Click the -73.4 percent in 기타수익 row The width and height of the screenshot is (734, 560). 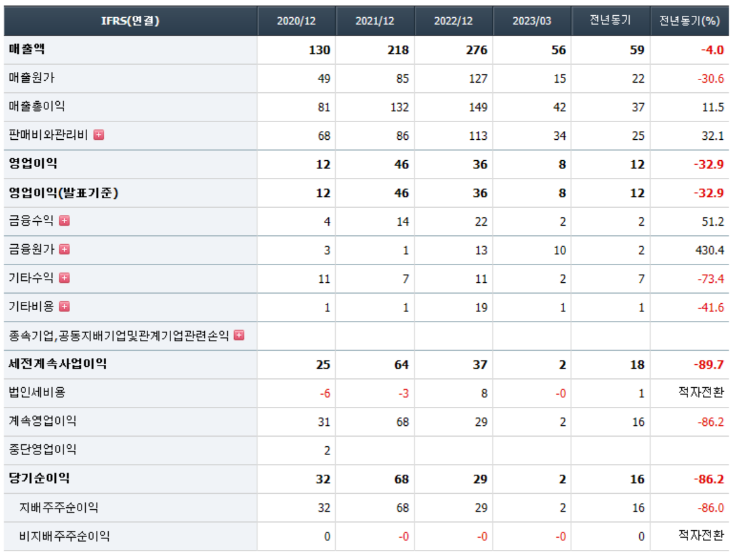point(710,279)
